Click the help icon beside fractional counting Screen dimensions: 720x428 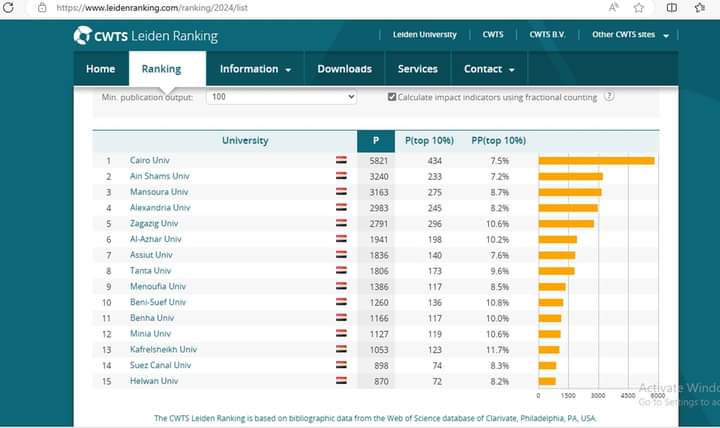click(x=609, y=97)
